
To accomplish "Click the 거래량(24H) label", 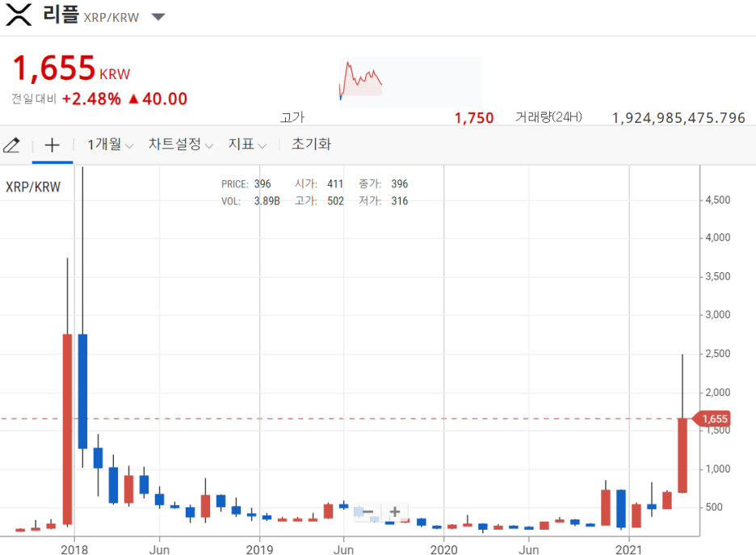I will coord(548,117).
